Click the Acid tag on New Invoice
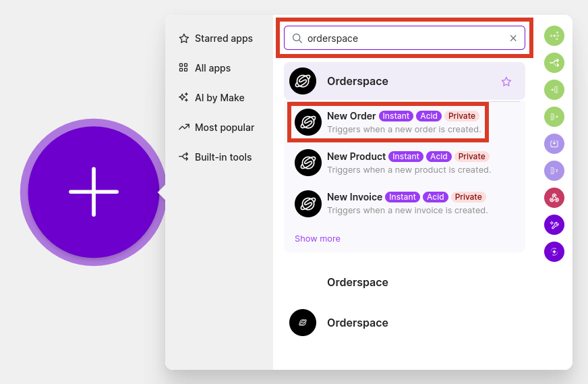Image resolution: width=588 pixels, height=384 pixels. (x=436, y=197)
